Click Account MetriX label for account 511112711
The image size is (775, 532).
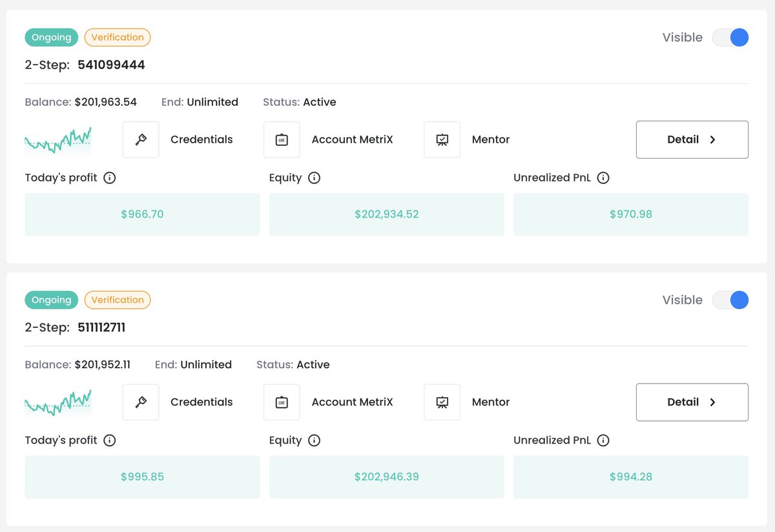(352, 402)
